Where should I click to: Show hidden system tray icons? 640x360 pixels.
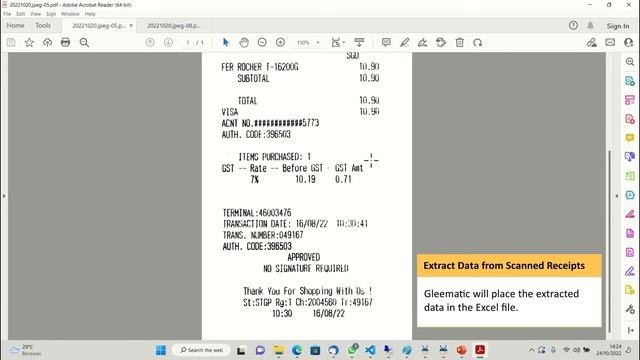531,350
